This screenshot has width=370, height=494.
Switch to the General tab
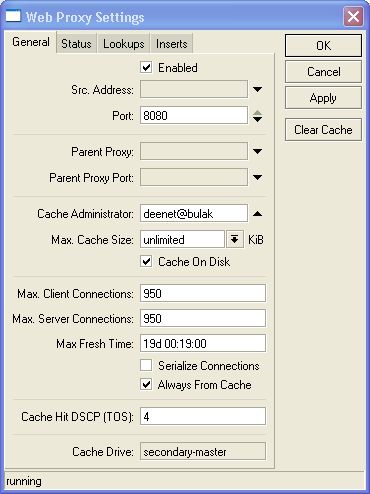(31, 42)
